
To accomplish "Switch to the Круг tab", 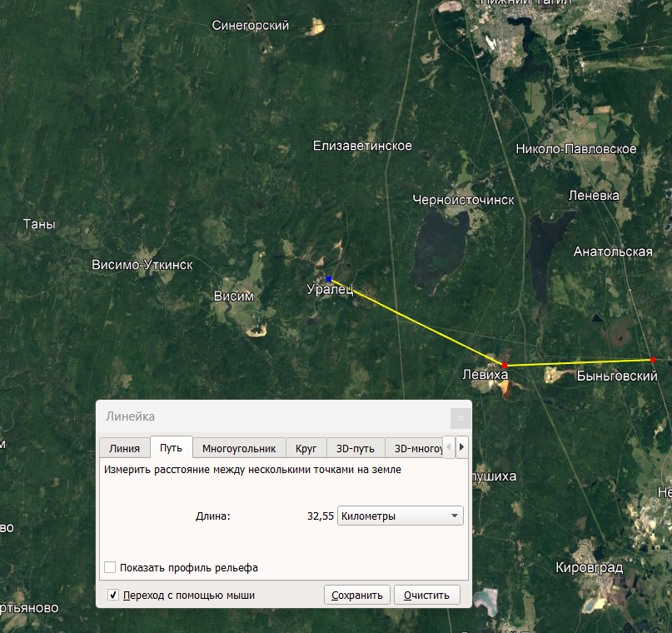I will click(x=306, y=448).
